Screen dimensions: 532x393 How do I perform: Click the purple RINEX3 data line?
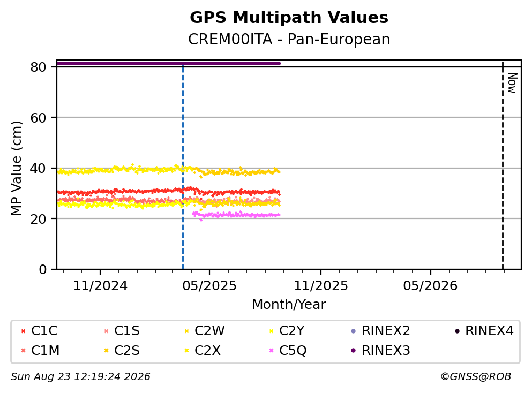169,63
